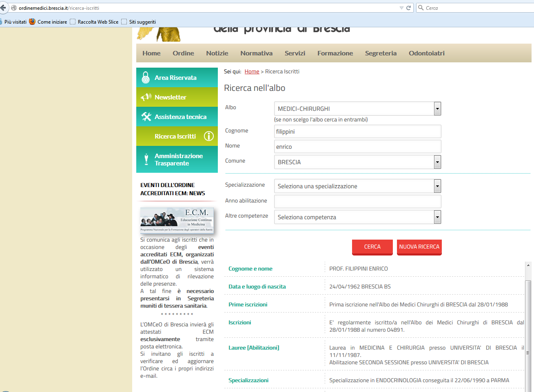Click the E.C.M. banner image
This screenshot has height=392, width=534.
pyautogui.click(x=177, y=220)
